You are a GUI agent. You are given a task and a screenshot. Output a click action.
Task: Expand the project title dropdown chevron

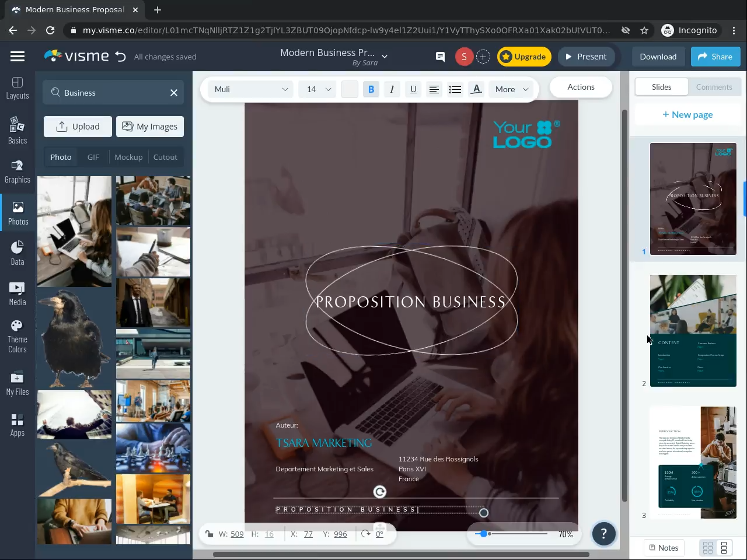pyautogui.click(x=385, y=57)
